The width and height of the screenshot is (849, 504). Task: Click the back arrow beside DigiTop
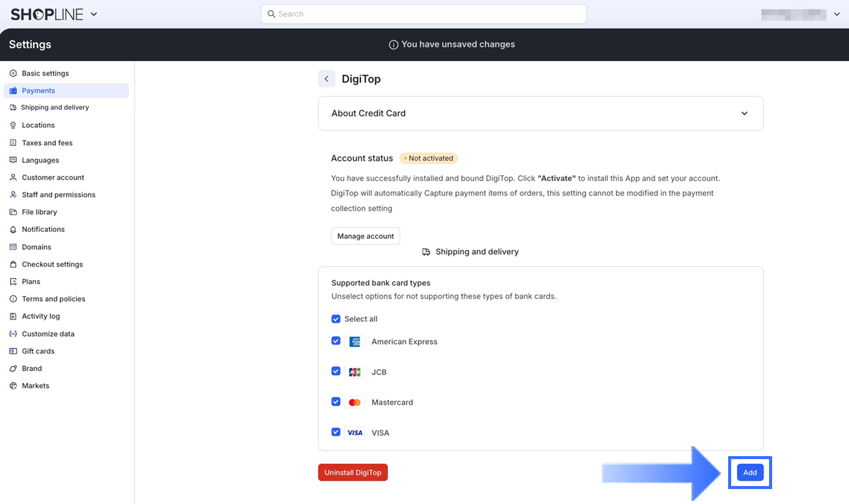[327, 79]
